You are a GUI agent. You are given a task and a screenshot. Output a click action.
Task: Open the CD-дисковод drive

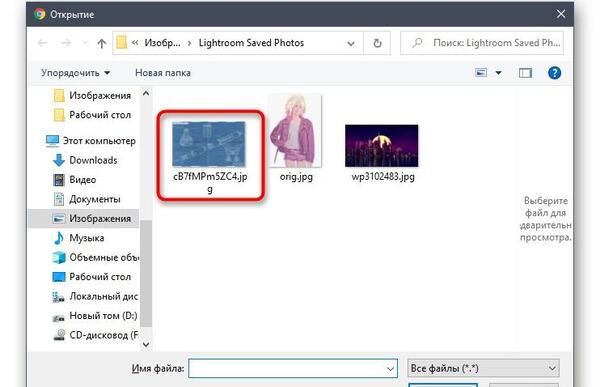point(95,335)
